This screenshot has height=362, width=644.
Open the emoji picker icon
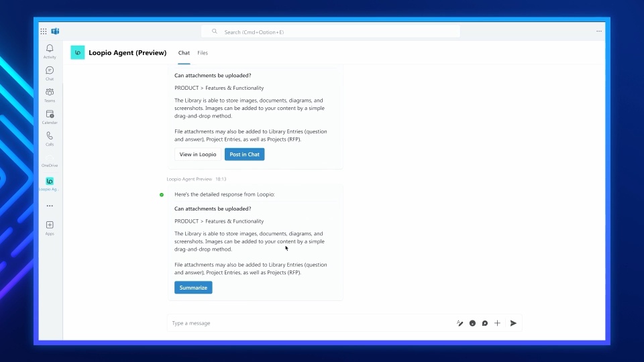coord(472,323)
